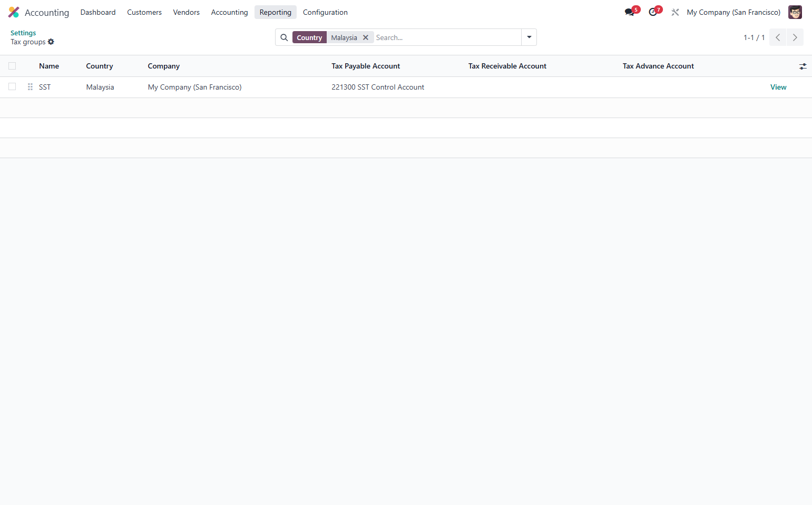Click the Tax groups breadcrumb title
Viewport: 812px width, 505px height.
tap(28, 42)
